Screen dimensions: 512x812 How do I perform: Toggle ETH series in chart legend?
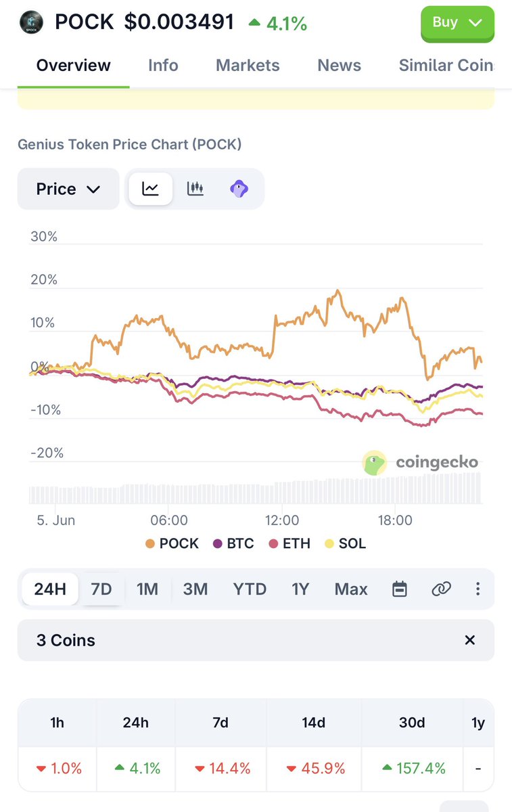pos(289,543)
